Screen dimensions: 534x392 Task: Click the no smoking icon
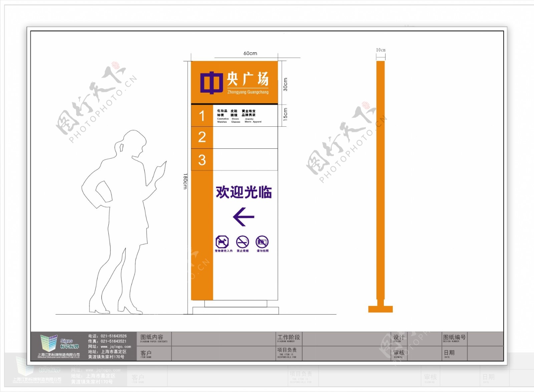(243, 242)
